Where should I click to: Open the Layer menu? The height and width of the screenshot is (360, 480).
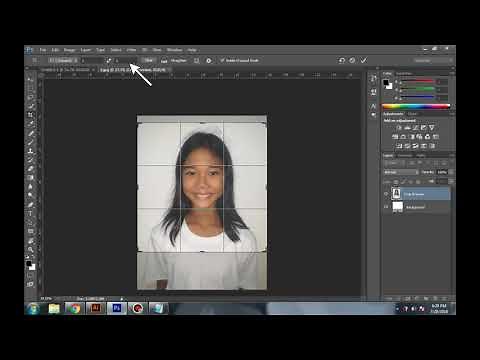(86, 50)
